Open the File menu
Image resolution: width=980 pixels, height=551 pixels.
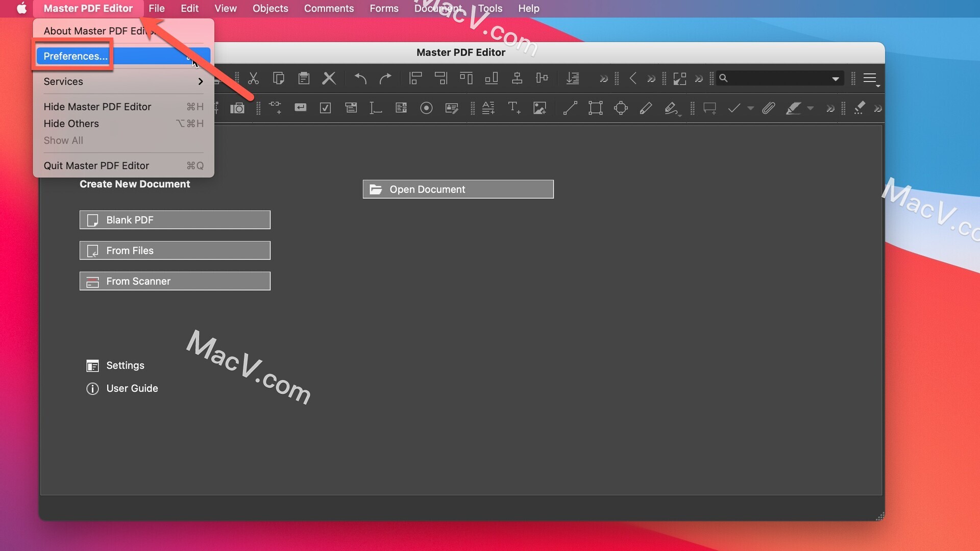click(157, 8)
